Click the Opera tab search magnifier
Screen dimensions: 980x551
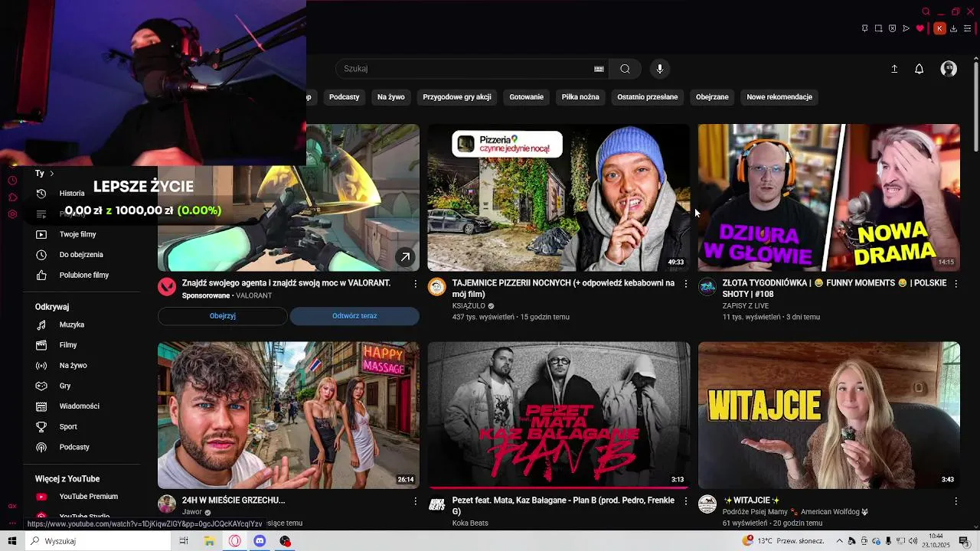click(926, 11)
